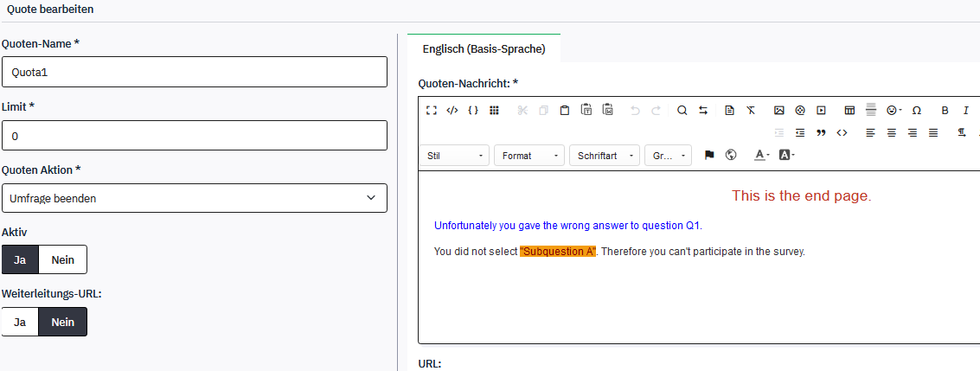Open the background color picker
This screenshot has width=980, height=371.
pos(786,155)
